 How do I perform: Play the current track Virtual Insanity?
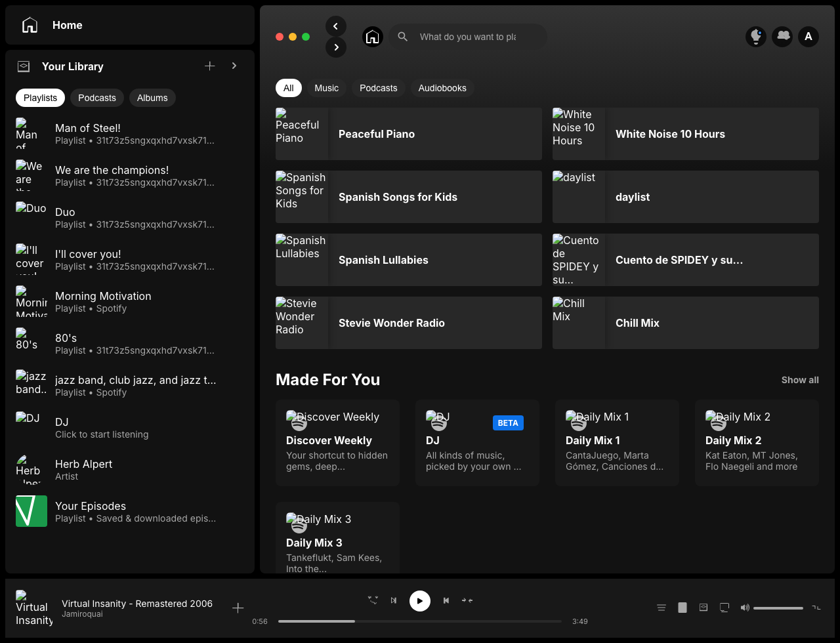tap(420, 600)
